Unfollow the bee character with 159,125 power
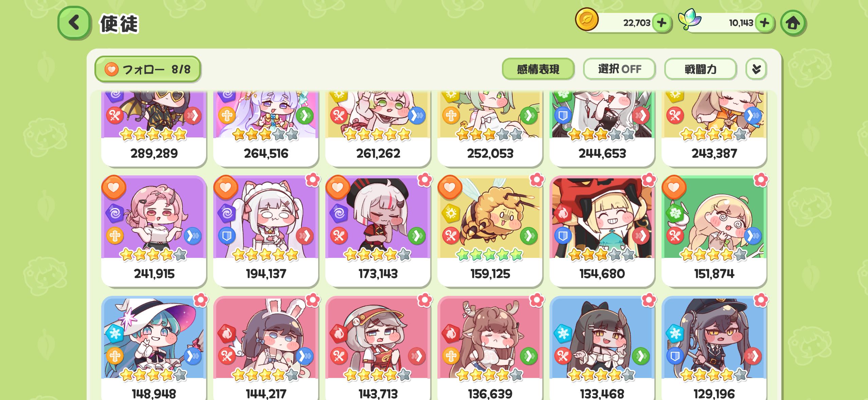 point(450,187)
